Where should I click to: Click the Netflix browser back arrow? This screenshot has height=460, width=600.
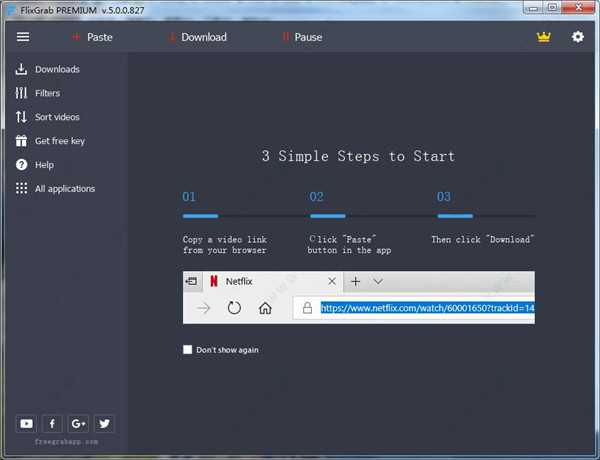pyautogui.click(x=204, y=308)
